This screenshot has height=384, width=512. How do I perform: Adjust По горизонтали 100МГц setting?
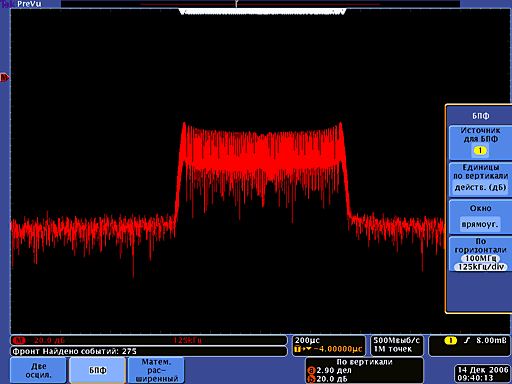tap(480, 254)
